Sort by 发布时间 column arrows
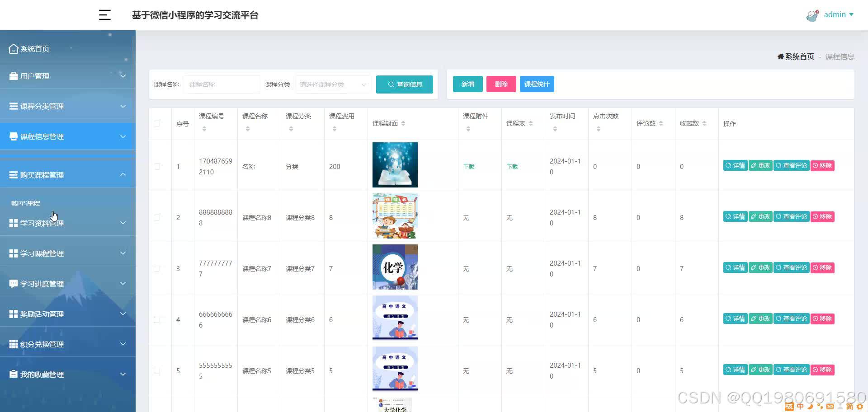Viewport: 868px width, 412px height. click(555, 129)
